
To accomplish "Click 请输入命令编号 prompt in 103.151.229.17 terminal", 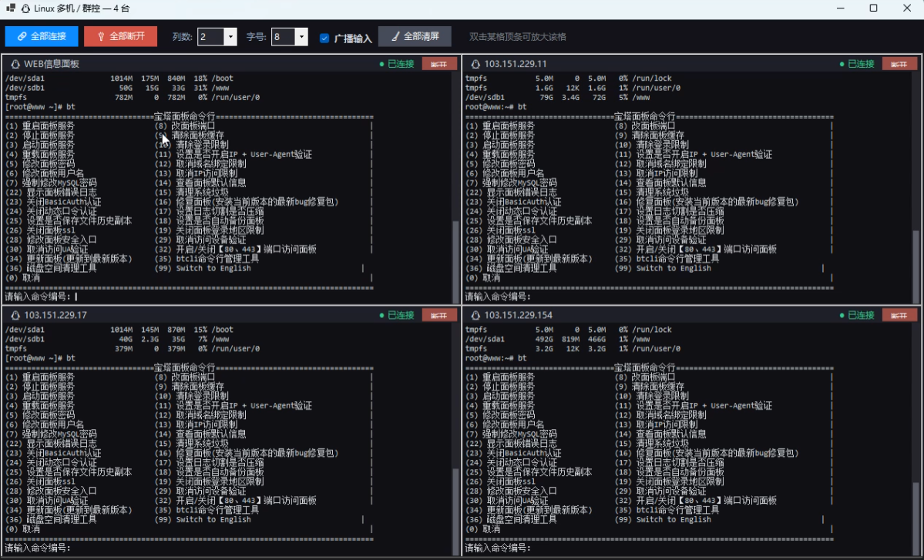I will 39,548.
